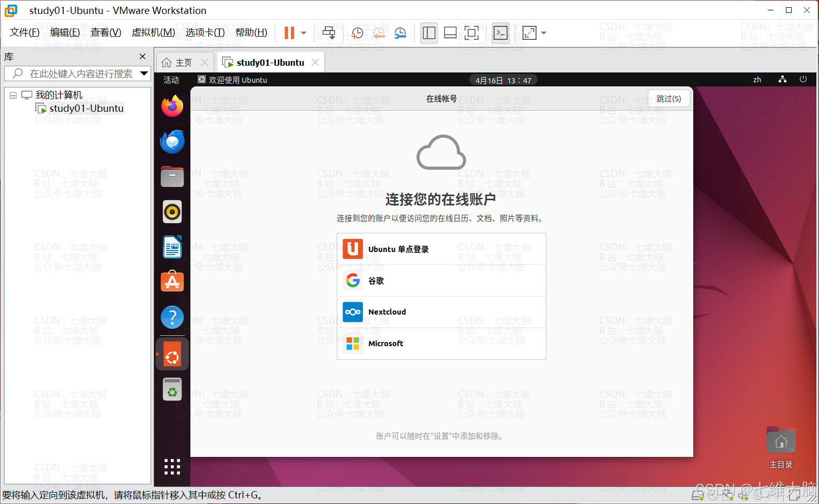The height and width of the screenshot is (504, 819).
Task: Show applications grid in the dock
Action: (172, 467)
